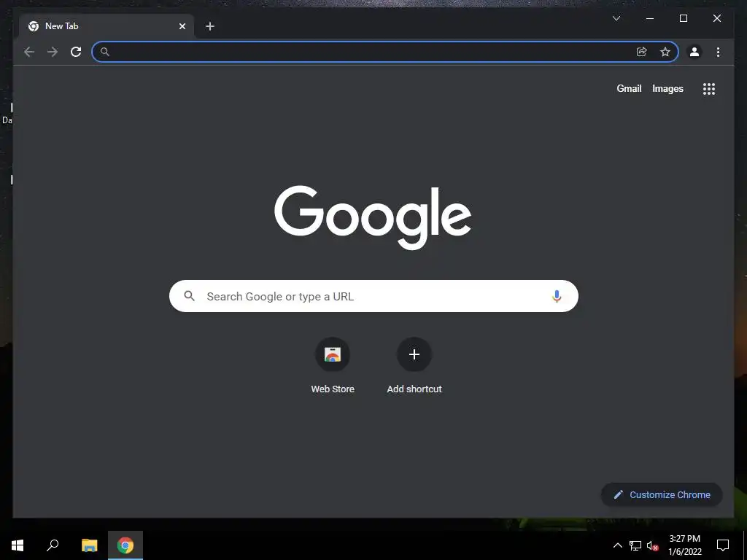Open the notification action center

tap(723, 545)
